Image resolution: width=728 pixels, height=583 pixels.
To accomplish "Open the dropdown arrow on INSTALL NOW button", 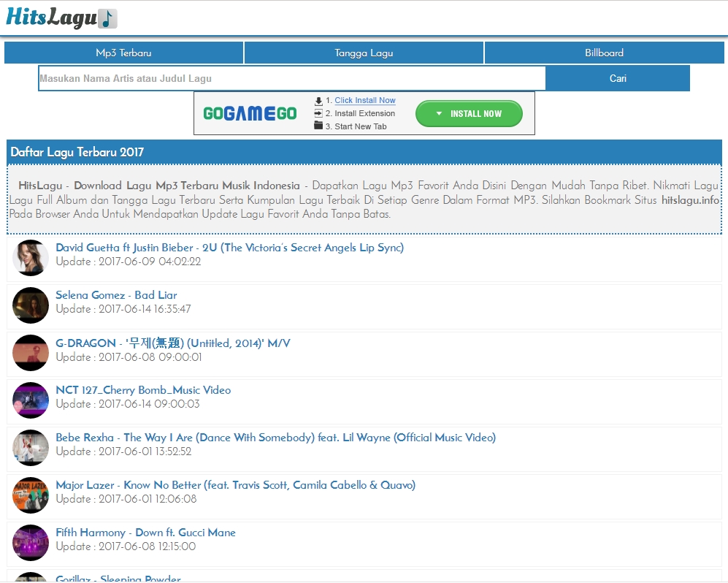I will click(440, 114).
